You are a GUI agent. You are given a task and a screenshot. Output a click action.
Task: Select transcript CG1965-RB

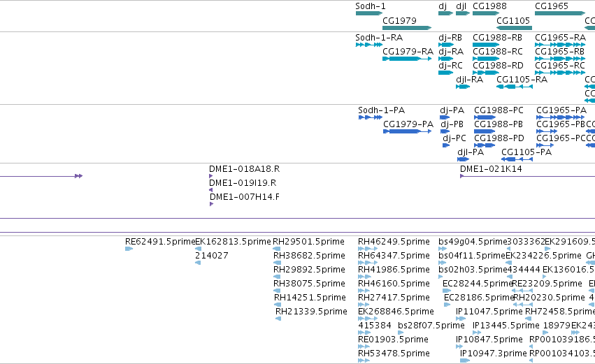point(560,59)
